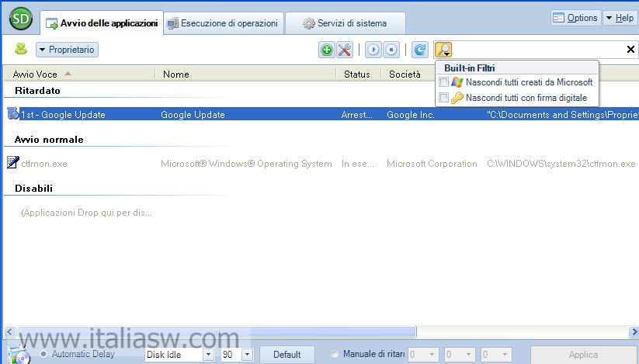Check Nascondi tutti creati da Microsoft
This screenshot has height=364, width=639.
444,82
